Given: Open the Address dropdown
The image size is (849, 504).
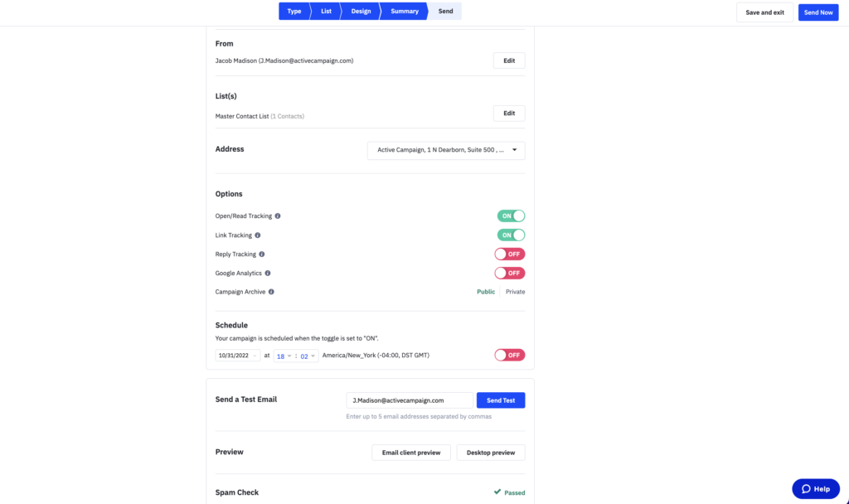Looking at the screenshot, I should (x=446, y=150).
